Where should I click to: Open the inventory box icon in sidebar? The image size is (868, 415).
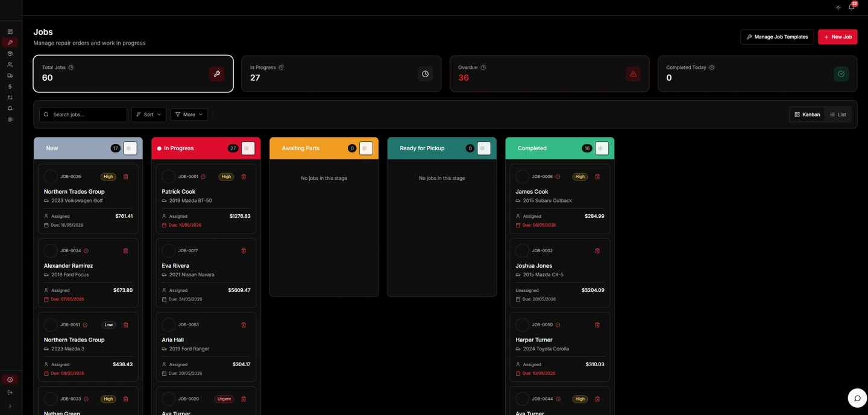(x=10, y=54)
